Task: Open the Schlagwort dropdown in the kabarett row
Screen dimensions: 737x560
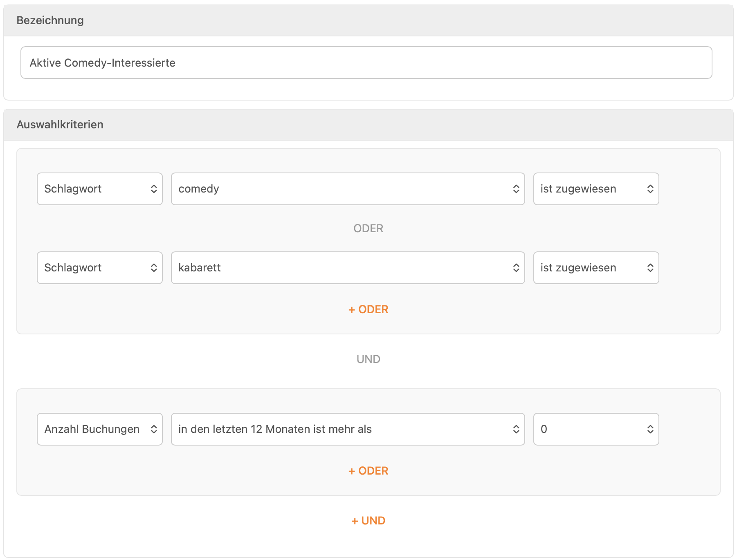Action: (x=99, y=268)
